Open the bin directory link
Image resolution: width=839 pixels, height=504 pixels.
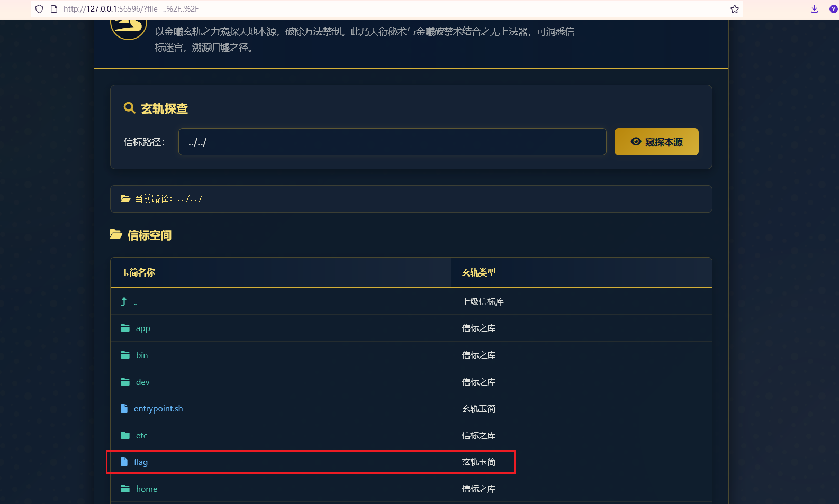point(142,355)
